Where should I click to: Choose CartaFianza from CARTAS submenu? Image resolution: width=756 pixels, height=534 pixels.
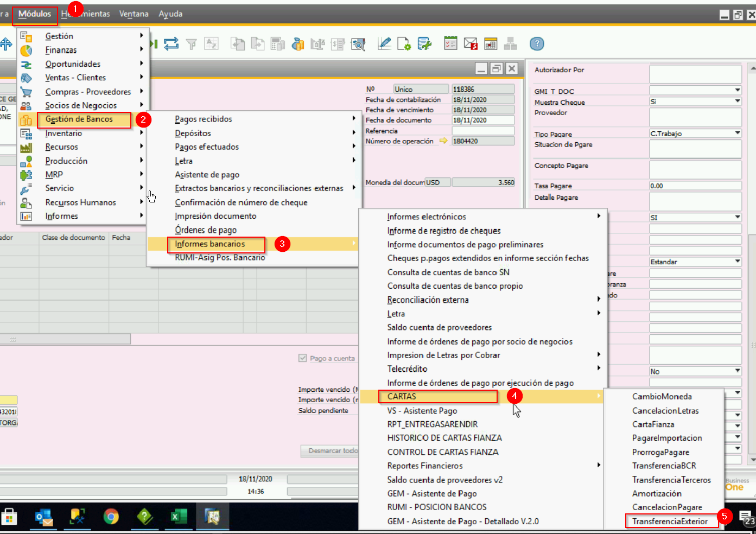coord(653,424)
